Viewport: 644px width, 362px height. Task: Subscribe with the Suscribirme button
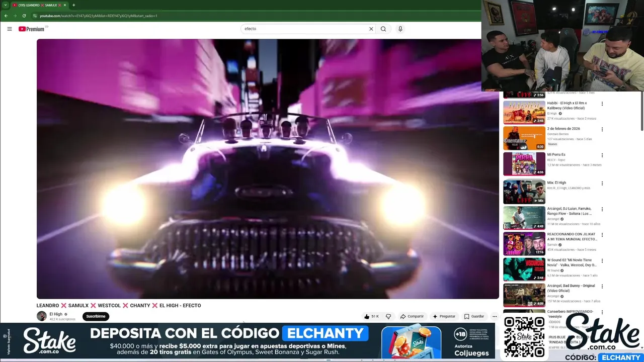[96, 316]
